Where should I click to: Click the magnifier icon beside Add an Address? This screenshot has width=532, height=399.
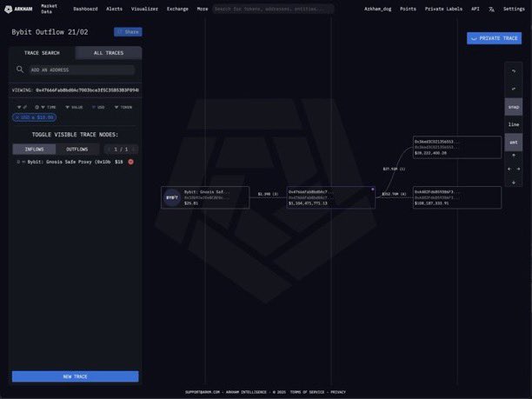21,70
